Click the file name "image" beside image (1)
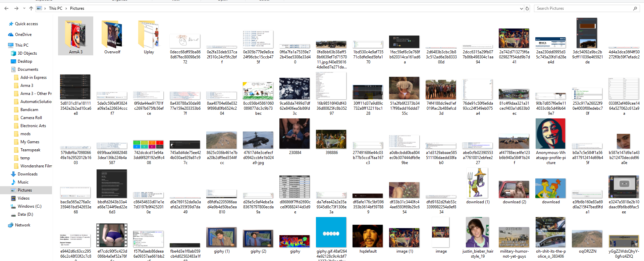644x261 pixels. click(441, 251)
